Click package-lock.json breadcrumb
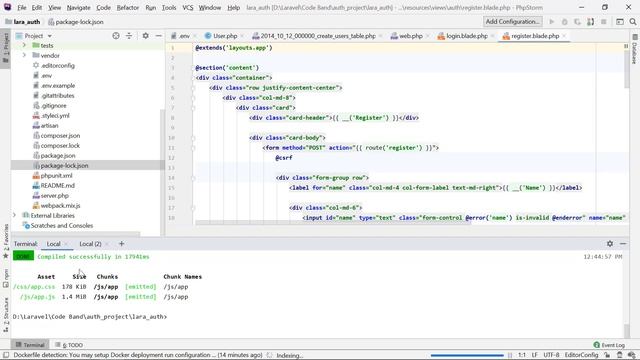This screenshot has height=360, width=640. coord(76,22)
